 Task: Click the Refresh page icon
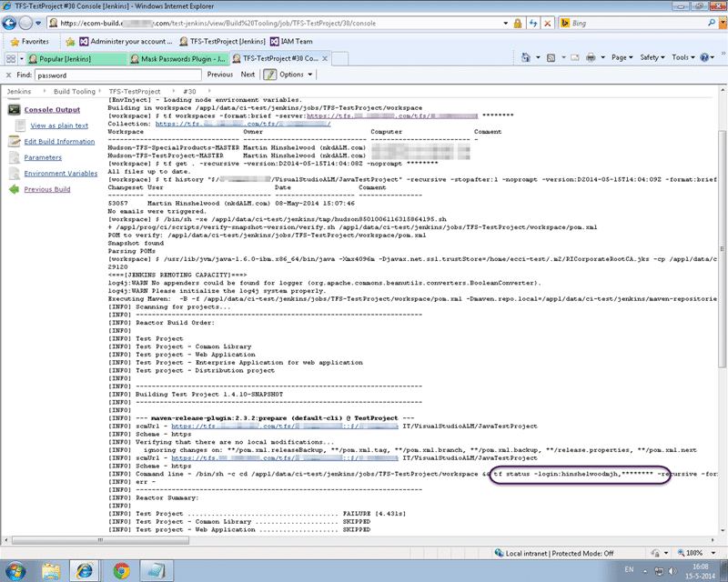point(533,24)
